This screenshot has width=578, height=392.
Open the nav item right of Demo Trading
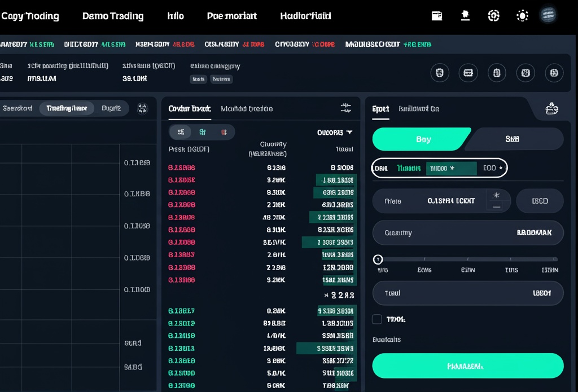pyautogui.click(x=176, y=16)
